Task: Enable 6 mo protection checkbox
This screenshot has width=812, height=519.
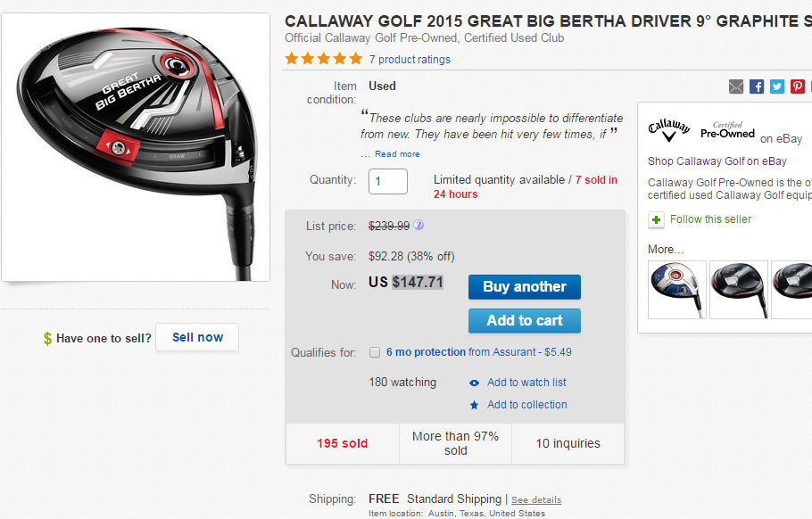Action: pos(375,352)
